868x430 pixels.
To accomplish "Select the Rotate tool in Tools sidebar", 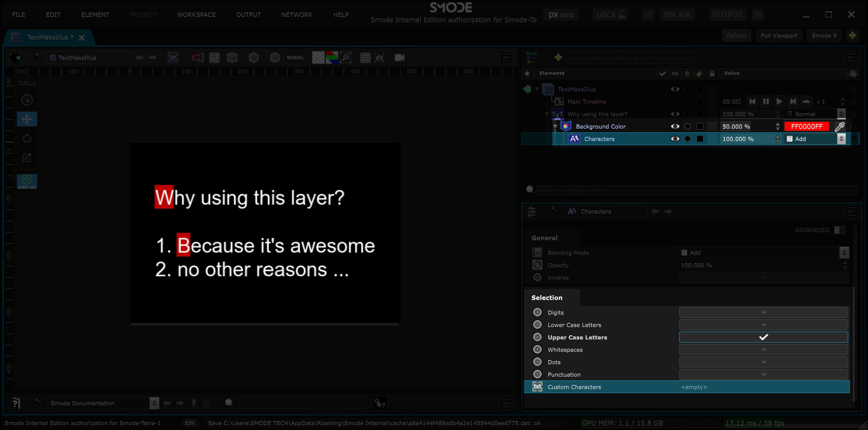I will [27, 138].
